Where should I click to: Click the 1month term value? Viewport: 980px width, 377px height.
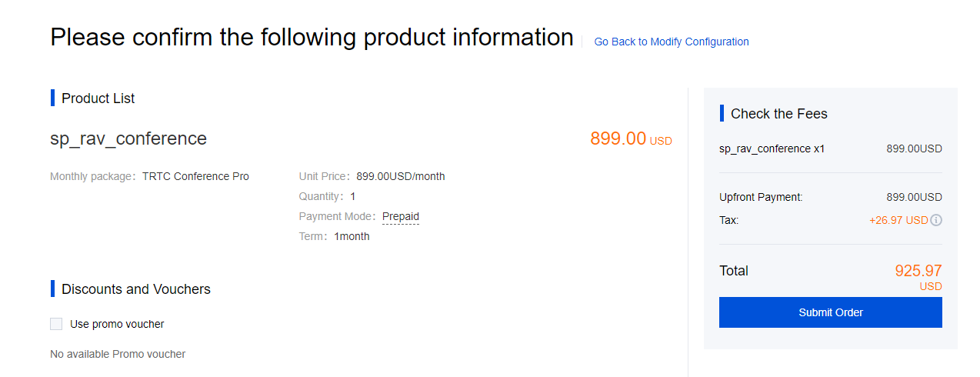[352, 236]
